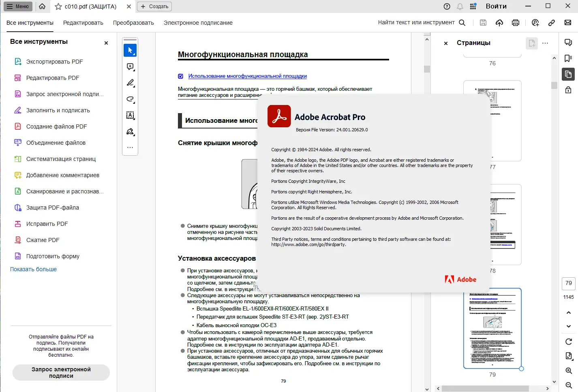Image resolution: width=578 pixels, height=392 pixels.
Task: Go to next page with the down chevron
Action: tap(568, 326)
